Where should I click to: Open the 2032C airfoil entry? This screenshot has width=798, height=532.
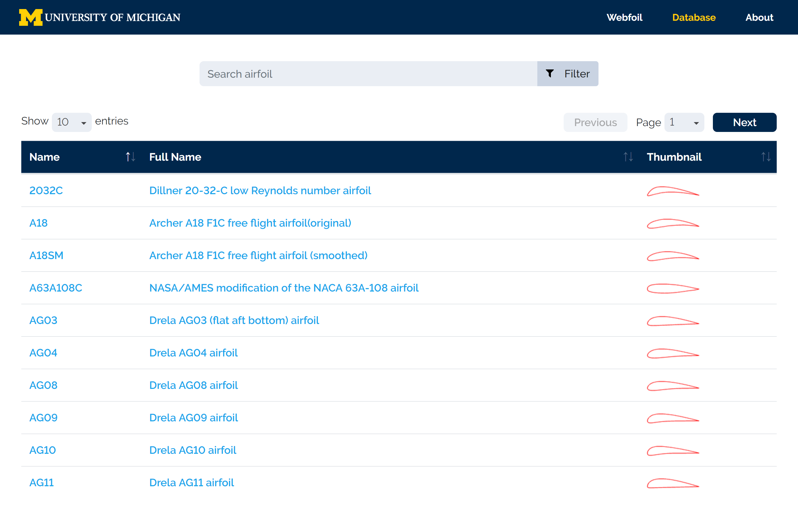[47, 190]
